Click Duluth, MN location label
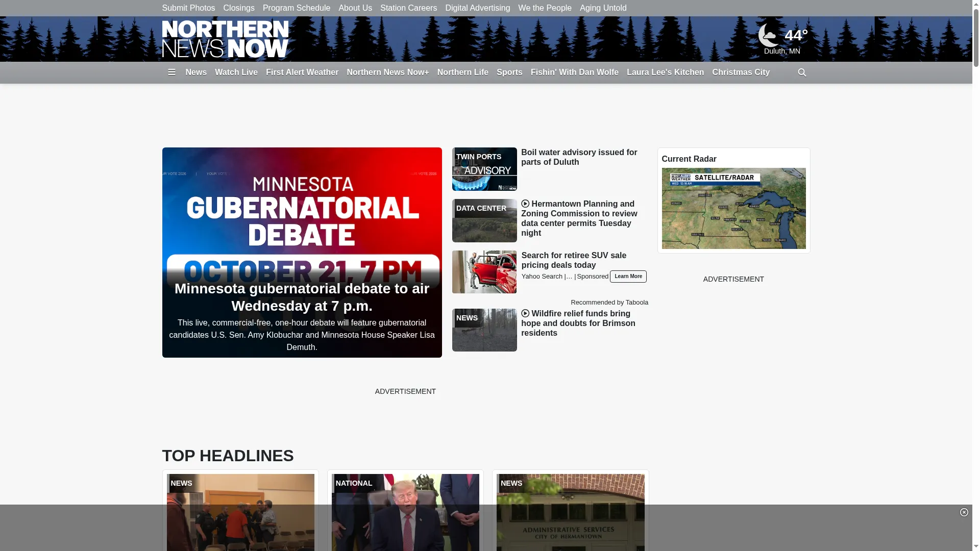Image resolution: width=980 pixels, height=551 pixels. pyautogui.click(x=782, y=51)
